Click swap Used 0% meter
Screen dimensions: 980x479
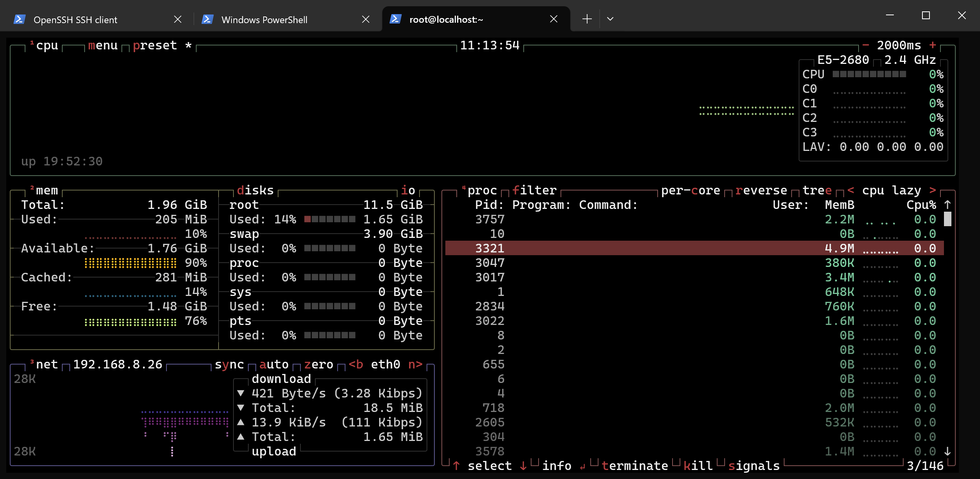tap(330, 248)
